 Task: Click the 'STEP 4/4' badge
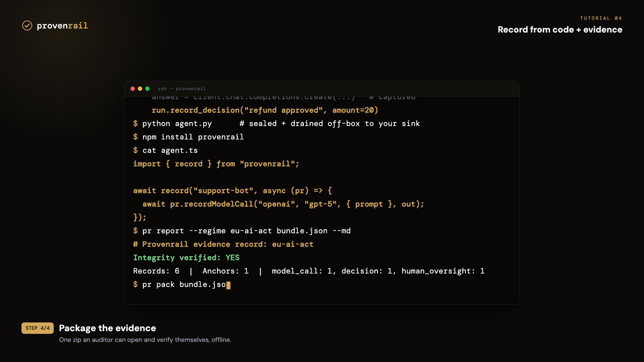point(38,328)
